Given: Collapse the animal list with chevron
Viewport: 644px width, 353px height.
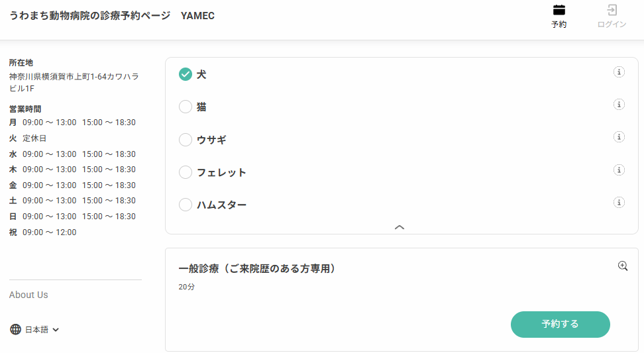Looking at the screenshot, I should [x=400, y=227].
